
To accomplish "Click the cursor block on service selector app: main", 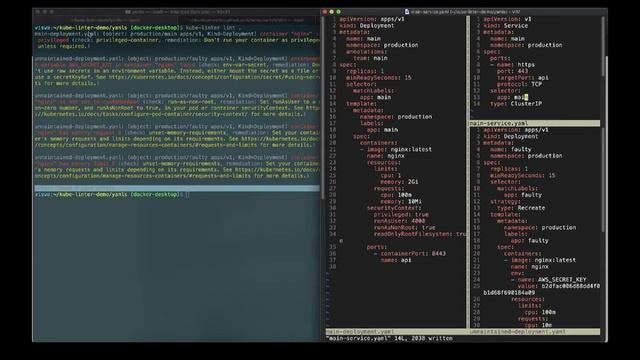I will 526,97.
